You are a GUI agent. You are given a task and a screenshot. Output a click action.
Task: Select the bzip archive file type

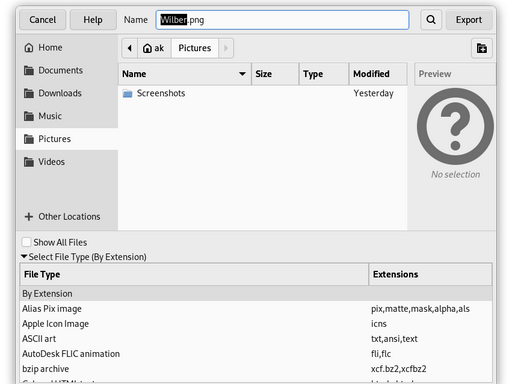pyautogui.click(x=256, y=369)
